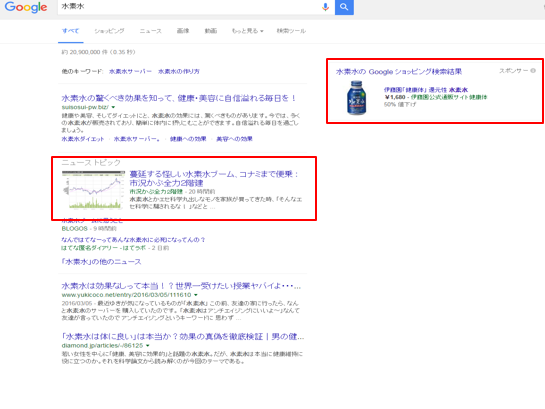
Task: Switch to the ショッピング tab
Action: coord(109,31)
